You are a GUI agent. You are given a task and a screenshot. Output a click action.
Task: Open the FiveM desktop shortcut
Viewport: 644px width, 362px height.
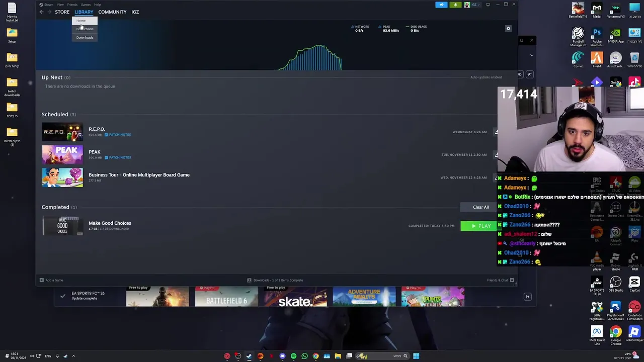597,60
